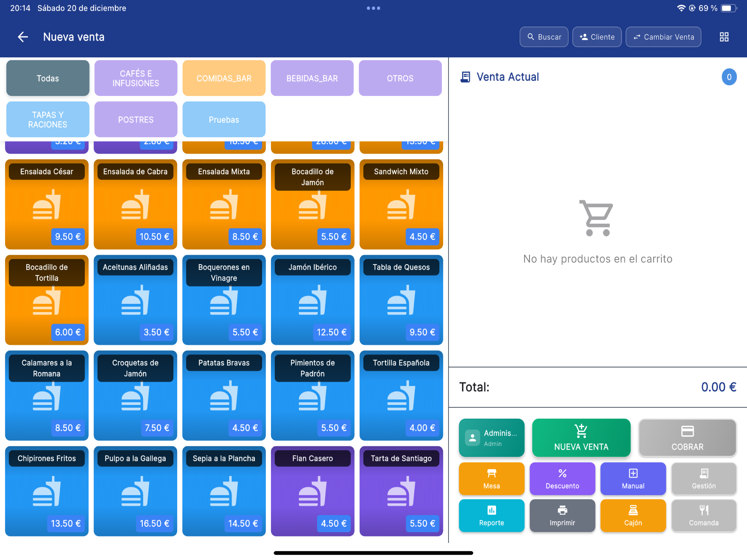This screenshot has width=747, height=560.
Task: Open the Admin user profile button
Action: click(491, 438)
